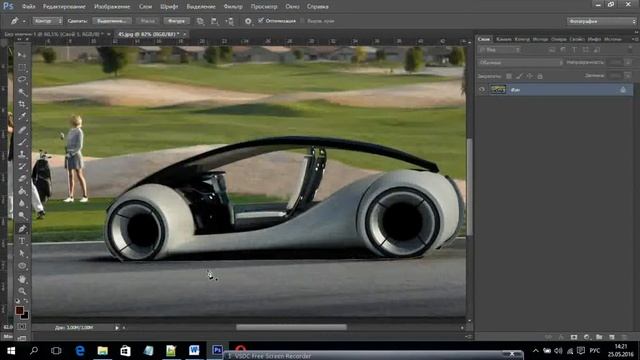Select the Healing Brush tool
640x360 pixels.
point(22,130)
